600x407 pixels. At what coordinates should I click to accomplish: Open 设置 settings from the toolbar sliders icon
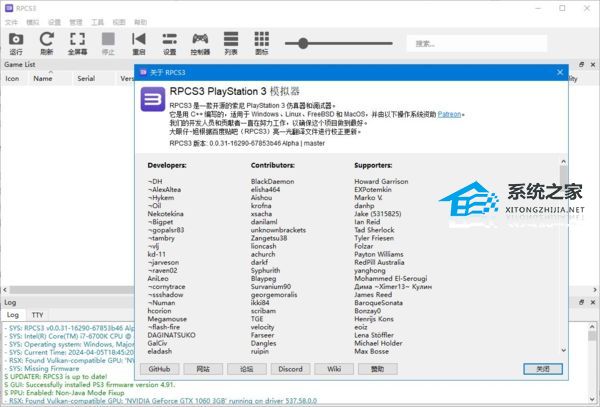[x=169, y=43]
